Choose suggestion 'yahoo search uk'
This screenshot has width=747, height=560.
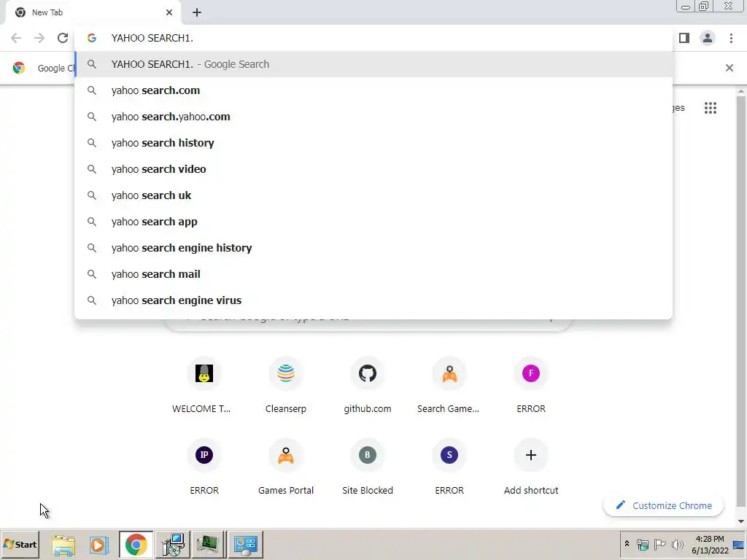click(374, 195)
